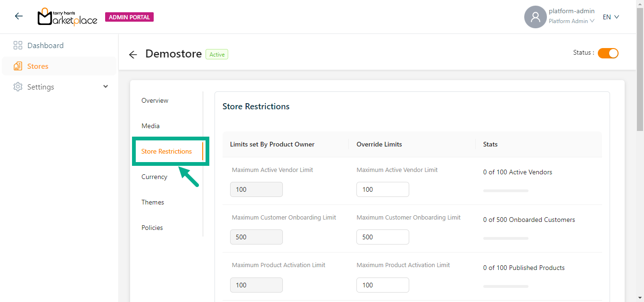The width and height of the screenshot is (644, 302).
Task: Click the Marketplace logo
Action: pos(67,17)
